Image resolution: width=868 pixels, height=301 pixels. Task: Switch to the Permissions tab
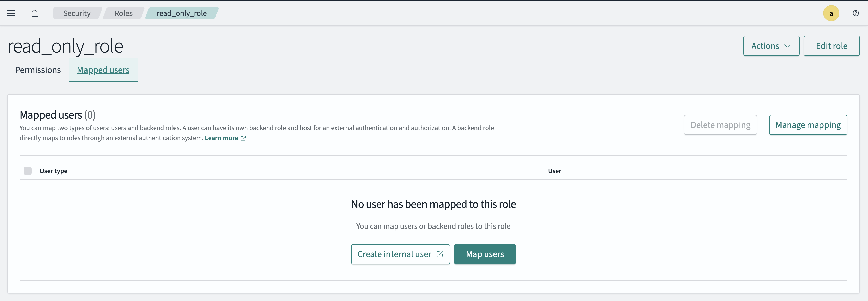coord(38,70)
